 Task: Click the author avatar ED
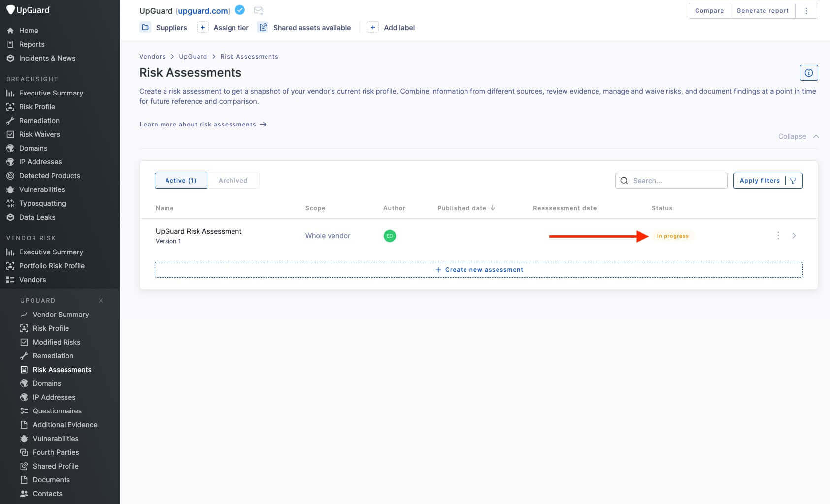click(390, 236)
